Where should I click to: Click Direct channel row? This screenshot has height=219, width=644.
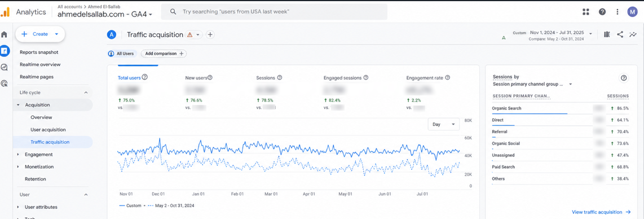(560, 120)
